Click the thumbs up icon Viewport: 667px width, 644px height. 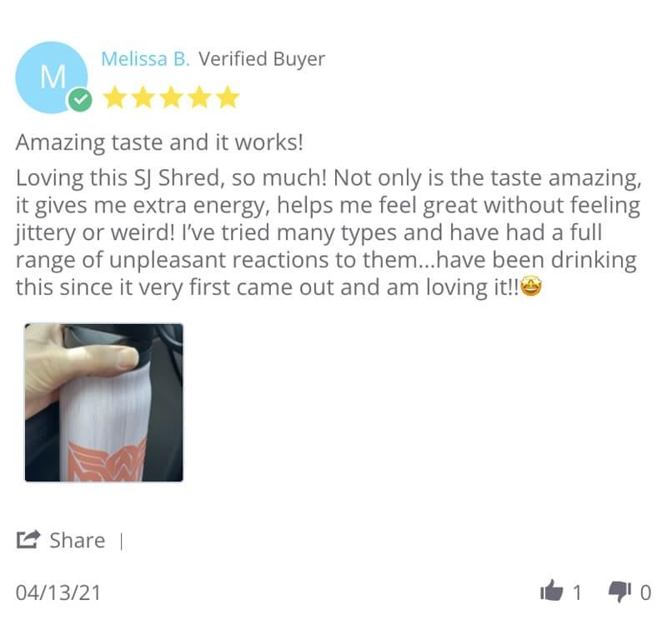pyautogui.click(x=551, y=591)
